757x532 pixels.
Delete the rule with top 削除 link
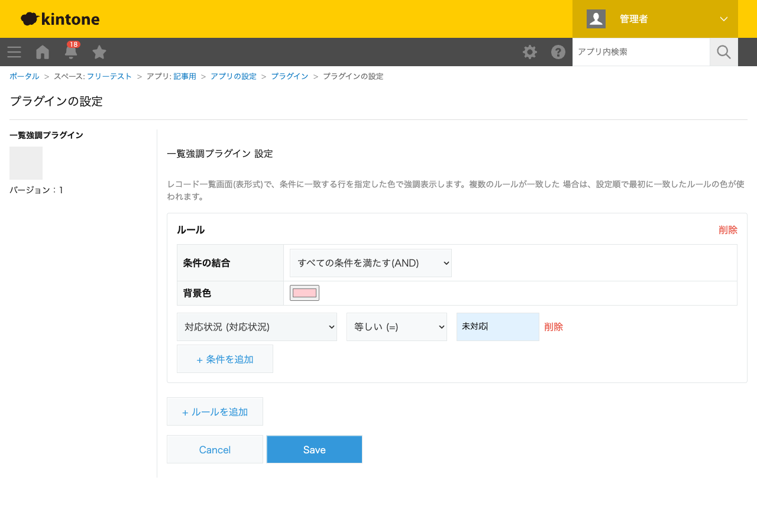coord(728,230)
